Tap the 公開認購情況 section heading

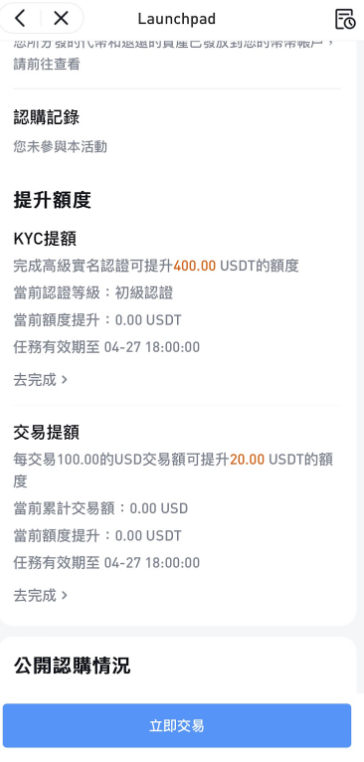72,666
